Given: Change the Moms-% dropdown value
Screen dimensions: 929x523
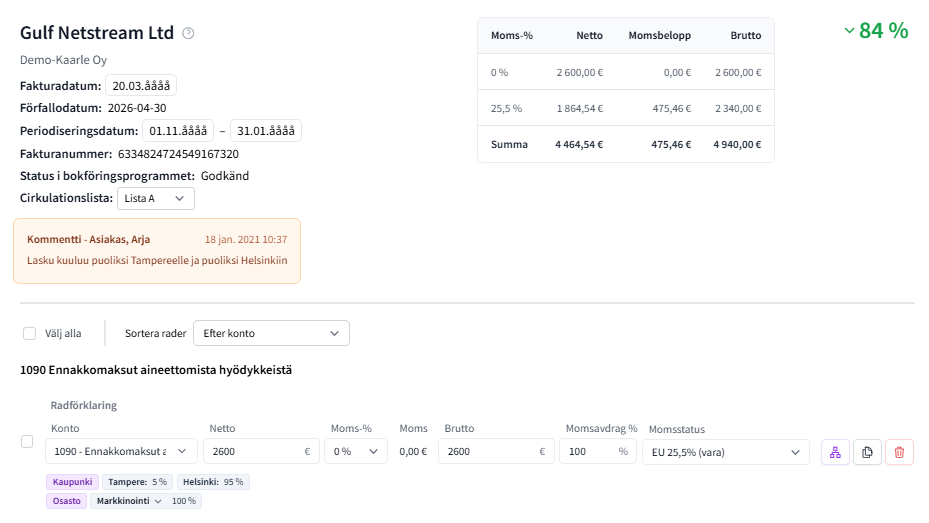Looking at the screenshot, I should (357, 452).
